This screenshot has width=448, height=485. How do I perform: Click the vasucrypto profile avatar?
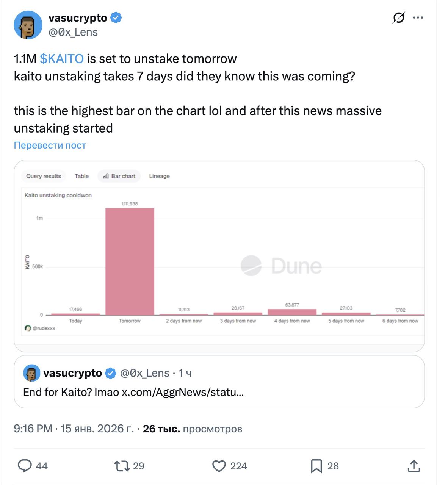point(28,25)
